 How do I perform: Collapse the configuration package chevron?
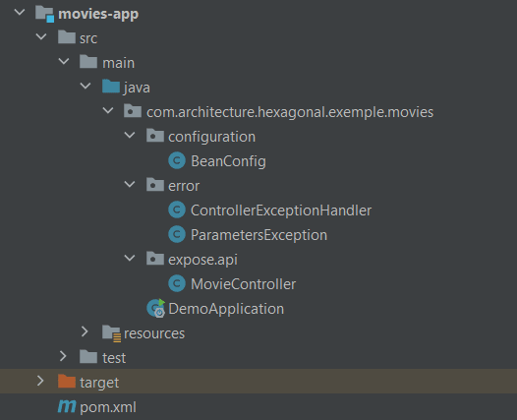[x=130, y=135]
